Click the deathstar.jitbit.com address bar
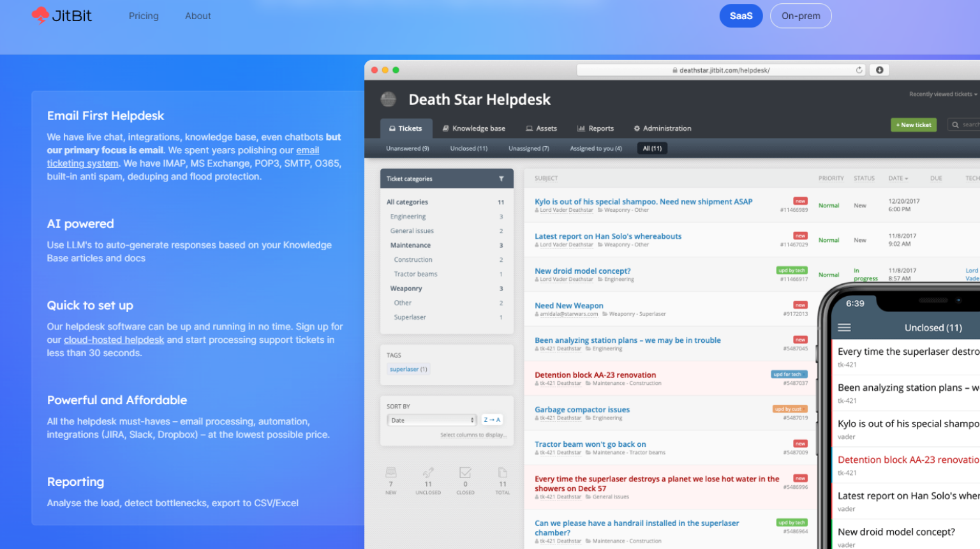 point(721,70)
